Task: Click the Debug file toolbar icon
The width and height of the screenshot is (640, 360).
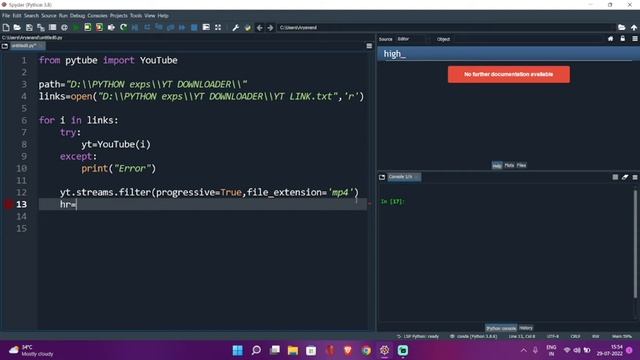Action: pyautogui.click(x=135, y=27)
